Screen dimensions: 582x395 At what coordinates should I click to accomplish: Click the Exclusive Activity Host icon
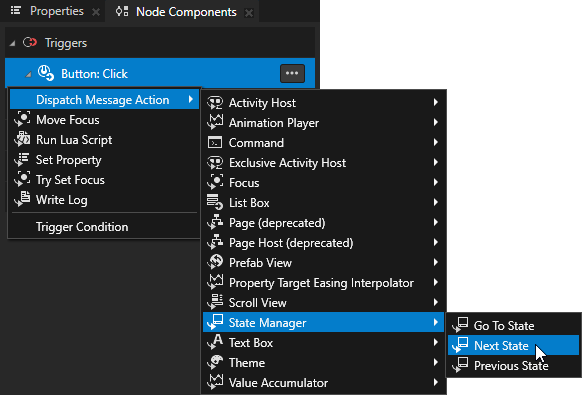[x=215, y=163]
